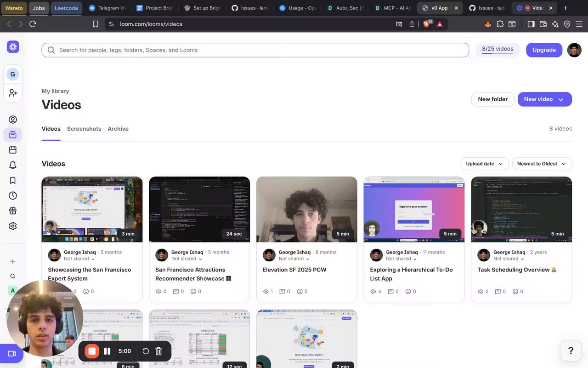This screenshot has width=588, height=368.
Task: Open the Leetcode bookmark tab
Action: point(66,8)
